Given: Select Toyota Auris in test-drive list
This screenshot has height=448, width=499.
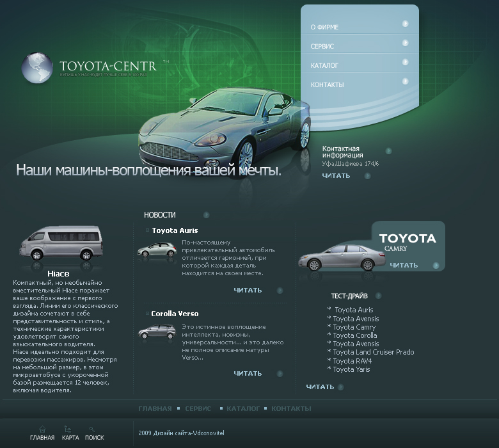Looking at the screenshot, I should click(354, 310).
